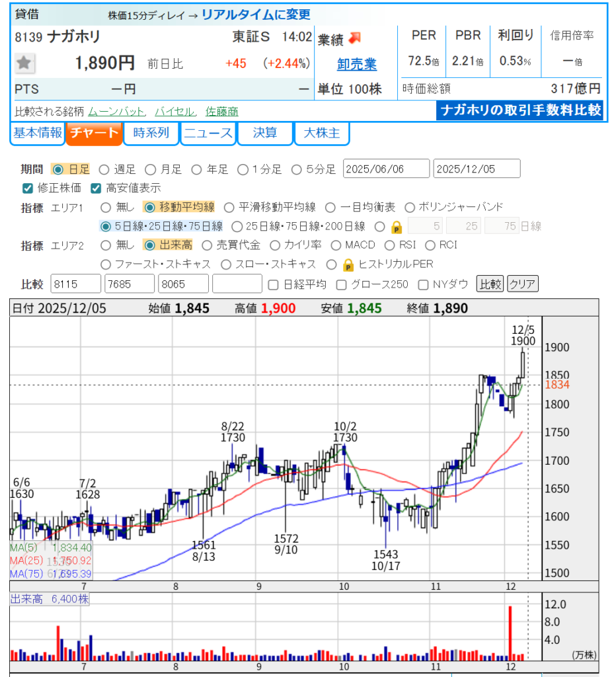
Task: Click the red performance arrow icon
Action: click(356, 38)
